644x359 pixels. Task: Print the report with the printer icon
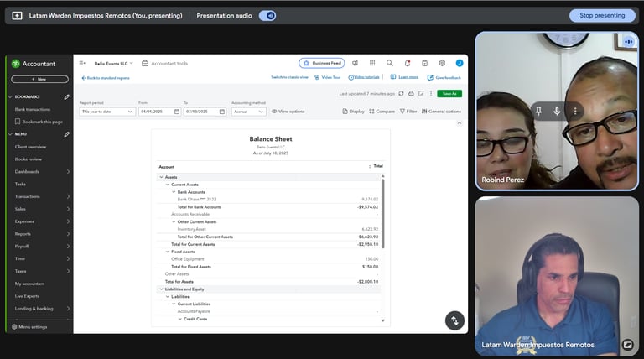point(411,94)
